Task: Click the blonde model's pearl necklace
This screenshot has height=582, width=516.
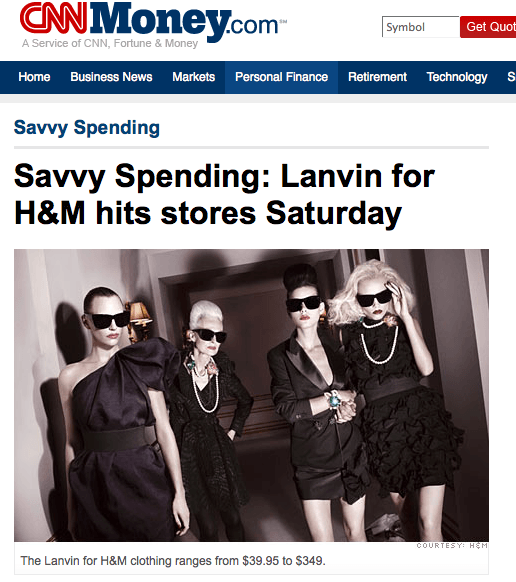Action: click(x=379, y=343)
